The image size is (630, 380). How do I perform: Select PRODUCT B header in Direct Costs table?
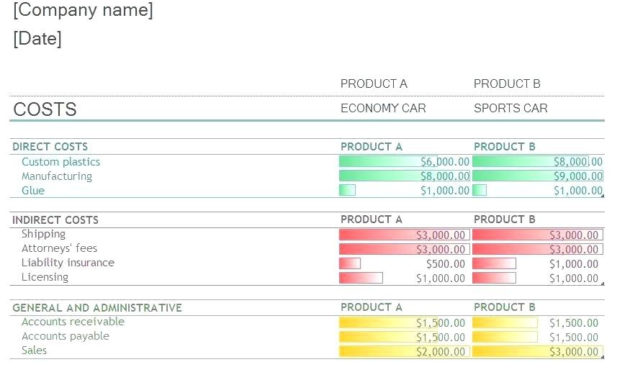504,147
